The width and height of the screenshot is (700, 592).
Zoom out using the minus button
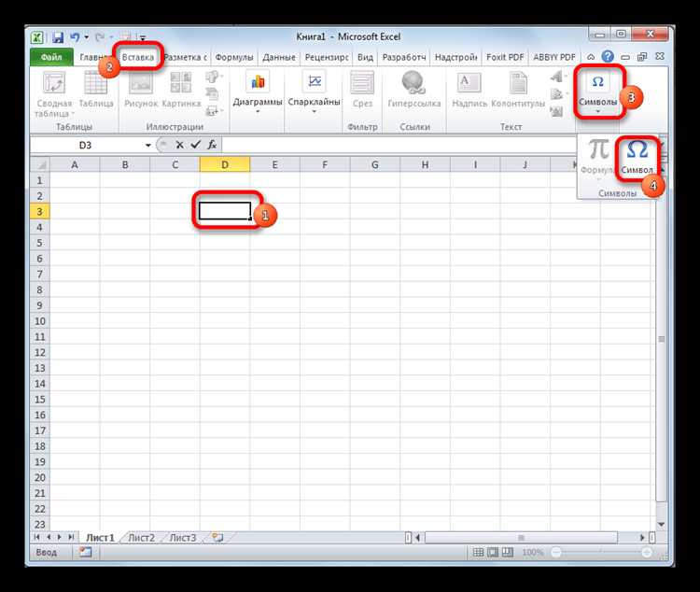556,553
